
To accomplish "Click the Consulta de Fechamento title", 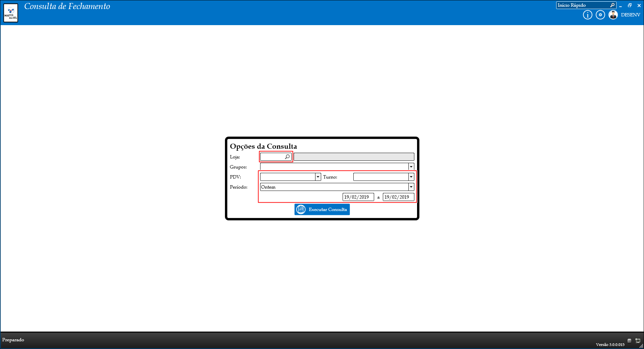I will (67, 6).
